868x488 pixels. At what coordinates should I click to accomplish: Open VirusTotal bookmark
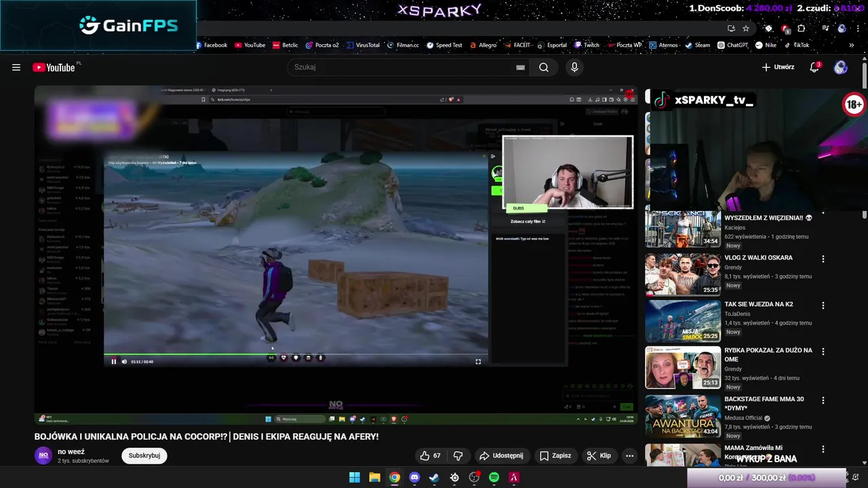pyautogui.click(x=363, y=45)
